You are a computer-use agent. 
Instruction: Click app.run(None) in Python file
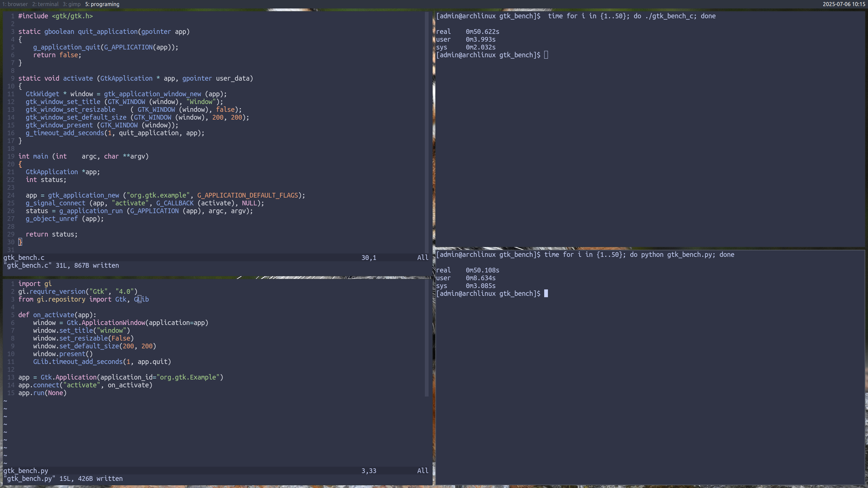pyautogui.click(x=42, y=393)
